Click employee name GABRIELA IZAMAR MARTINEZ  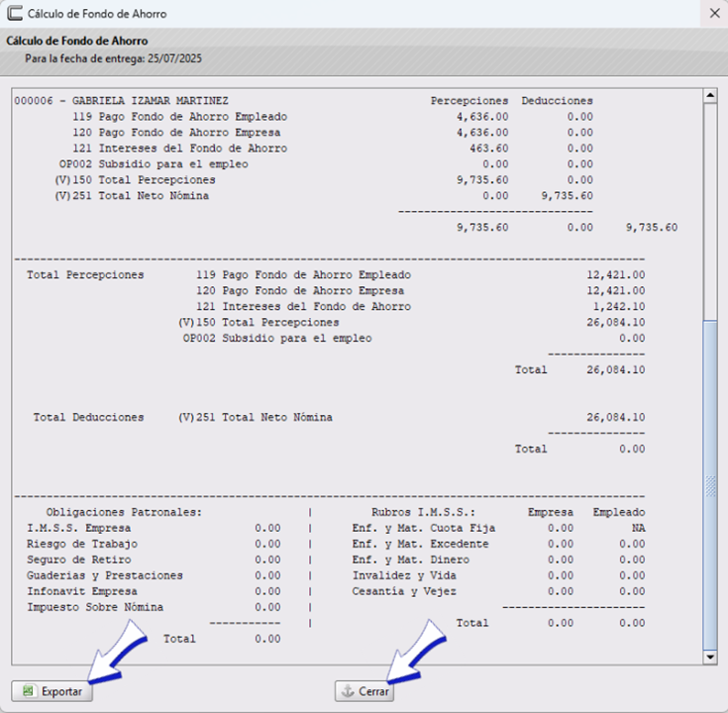(x=150, y=101)
